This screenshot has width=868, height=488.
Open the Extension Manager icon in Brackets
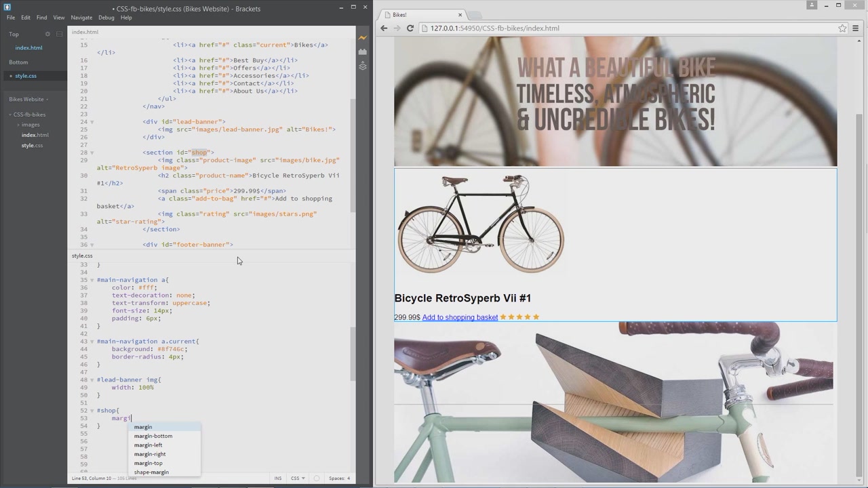tap(363, 52)
